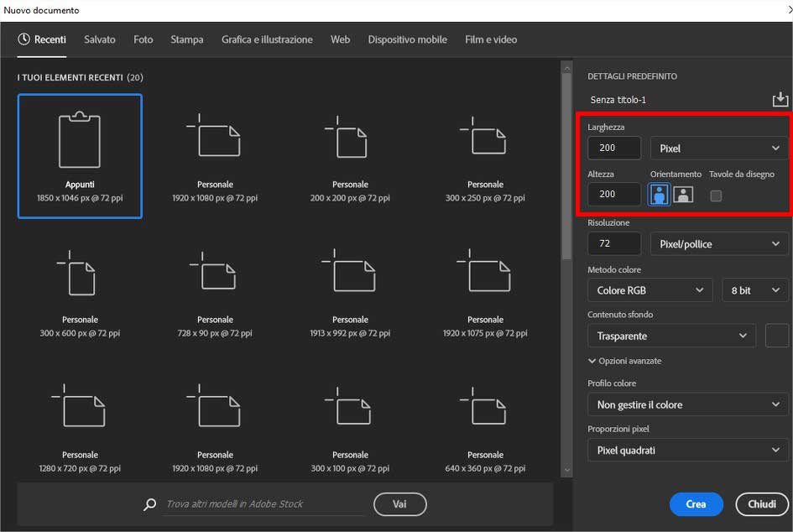Image resolution: width=793 pixels, height=532 pixels.
Task: Click the Crea button
Action: pyautogui.click(x=696, y=504)
